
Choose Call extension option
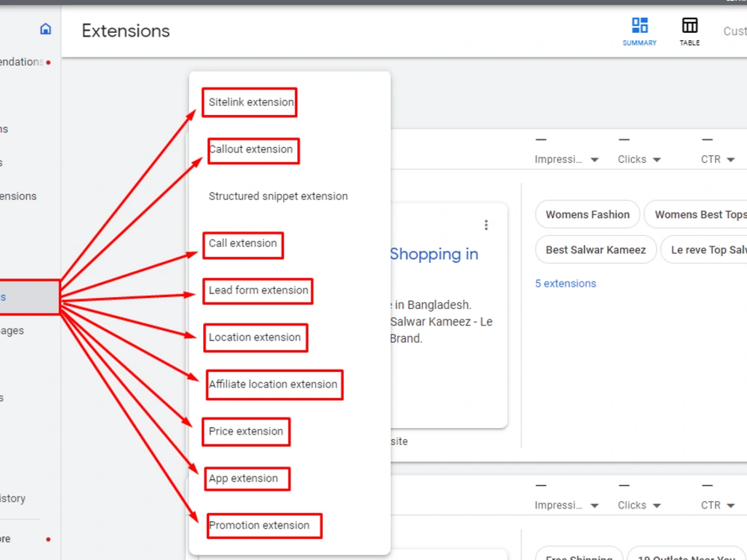[x=243, y=243]
